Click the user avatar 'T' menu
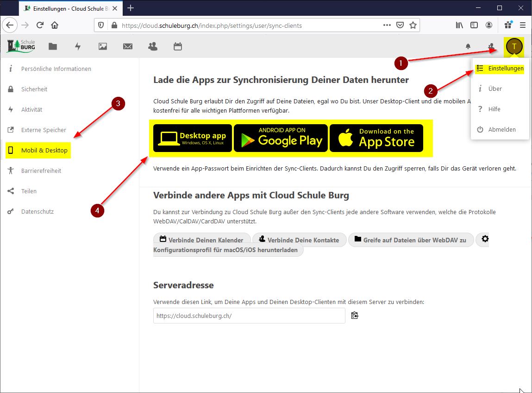Screen dimensions: 532x393 pos(514,46)
